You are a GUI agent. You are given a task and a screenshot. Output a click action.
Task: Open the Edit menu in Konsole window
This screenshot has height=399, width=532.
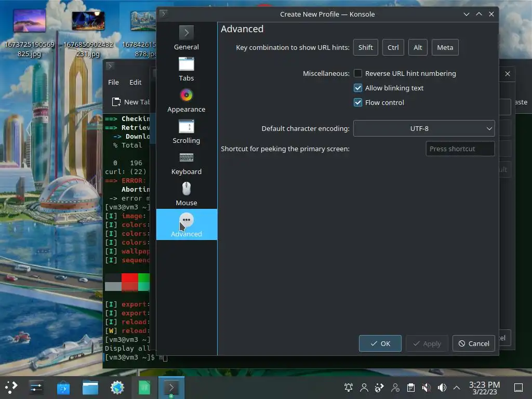pyautogui.click(x=136, y=82)
